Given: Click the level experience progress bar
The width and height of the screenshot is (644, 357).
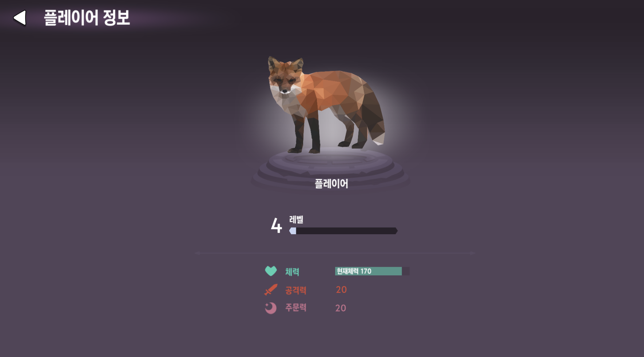Looking at the screenshot, I should coord(343,231).
